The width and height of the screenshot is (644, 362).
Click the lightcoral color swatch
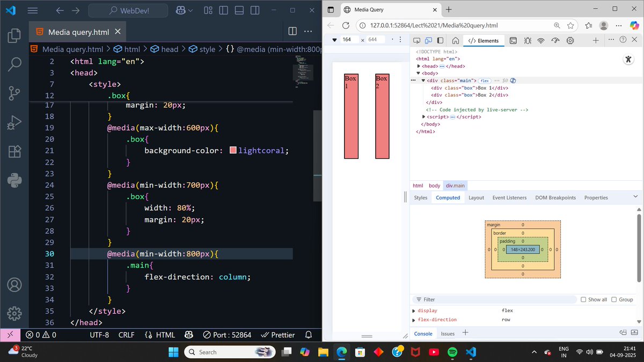coord(233,151)
